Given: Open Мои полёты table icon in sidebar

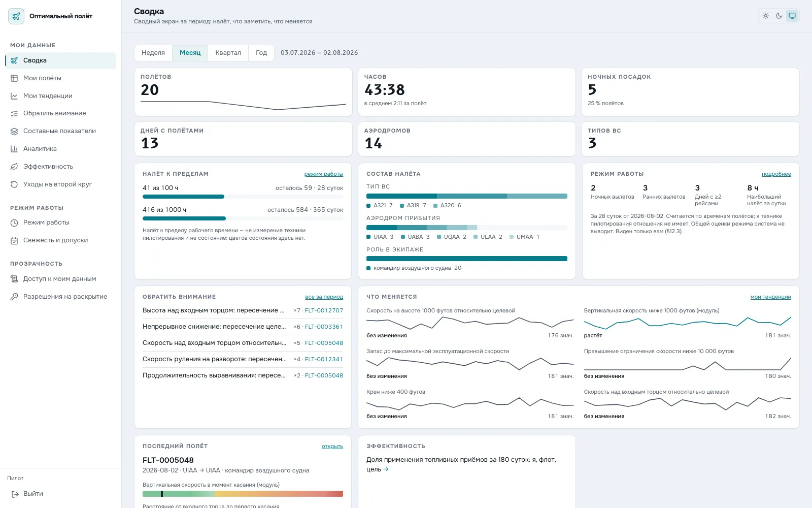Looking at the screenshot, I should point(14,78).
